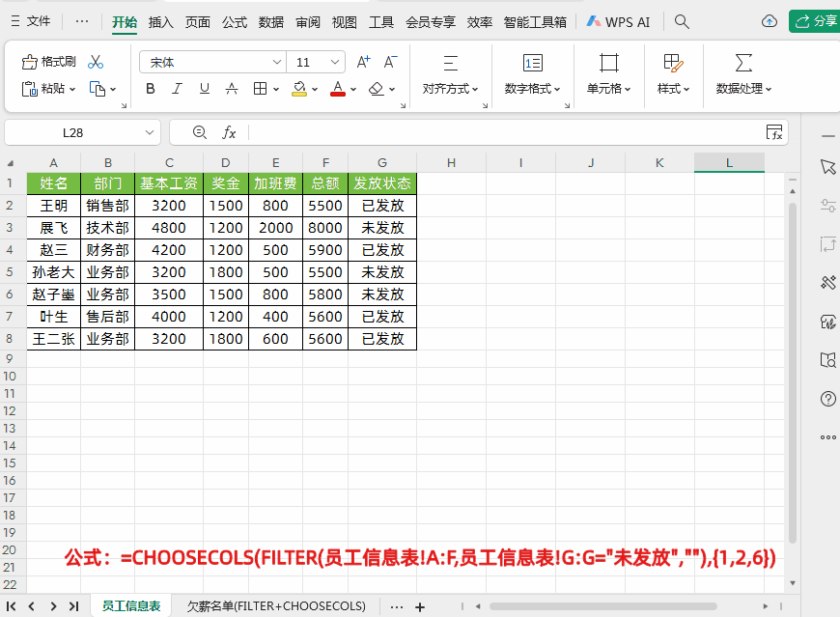This screenshot has height=617, width=840.
Task: Switch to the Data (数据) tab
Action: tap(271, 22)
